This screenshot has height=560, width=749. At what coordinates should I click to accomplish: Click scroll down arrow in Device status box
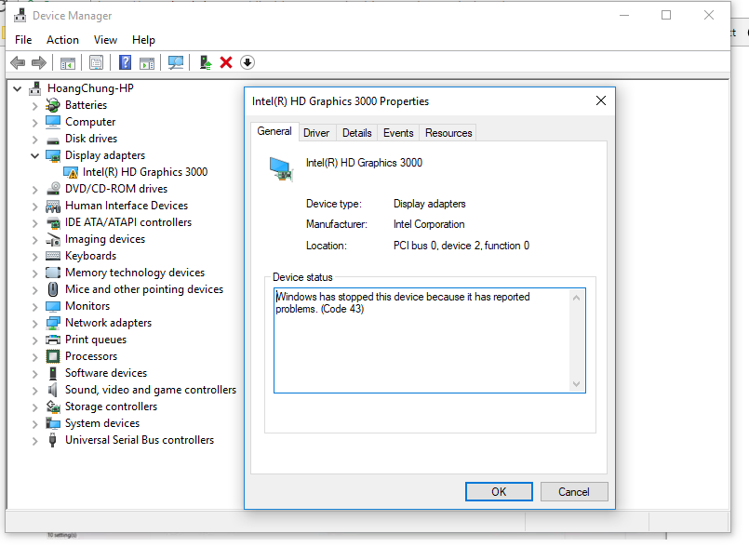576,384
